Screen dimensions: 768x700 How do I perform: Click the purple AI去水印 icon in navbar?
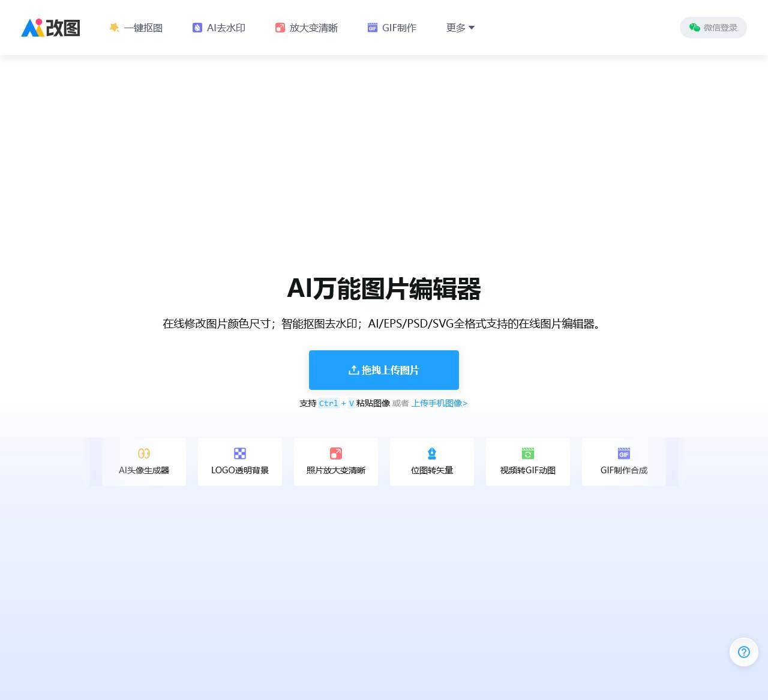point(196,27)
